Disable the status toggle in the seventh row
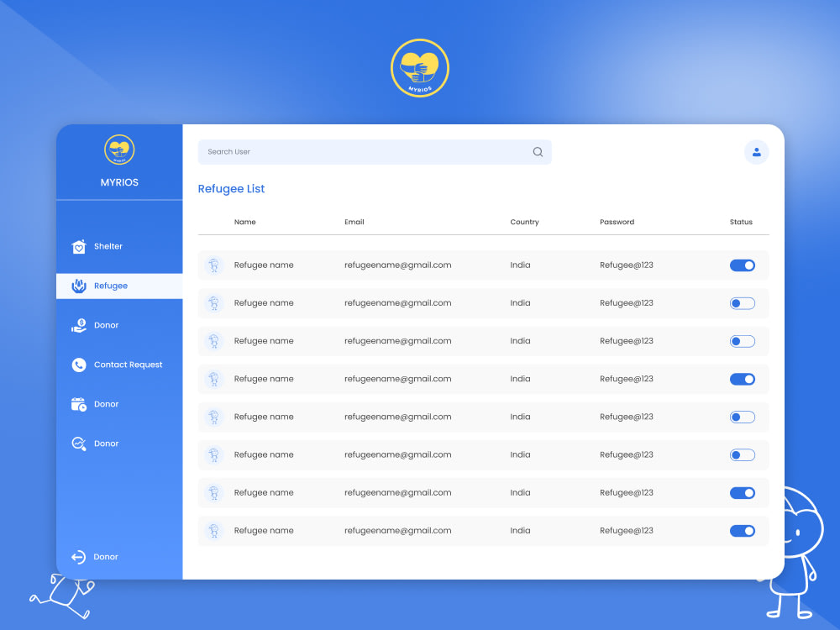This screenshot has height=630, width=840. 743,493
